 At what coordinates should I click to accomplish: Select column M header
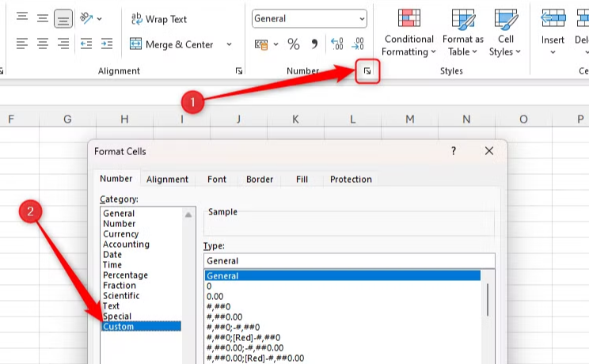tap(410, 119)
